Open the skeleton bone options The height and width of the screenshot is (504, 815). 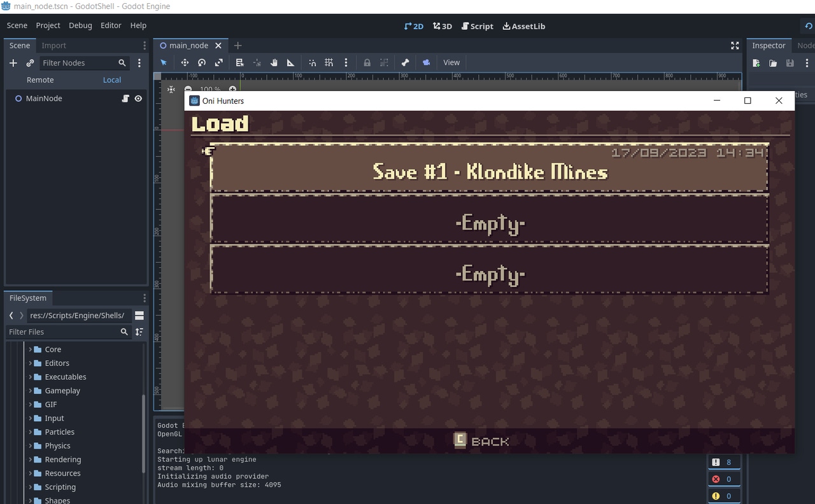(x=405, y=62)
